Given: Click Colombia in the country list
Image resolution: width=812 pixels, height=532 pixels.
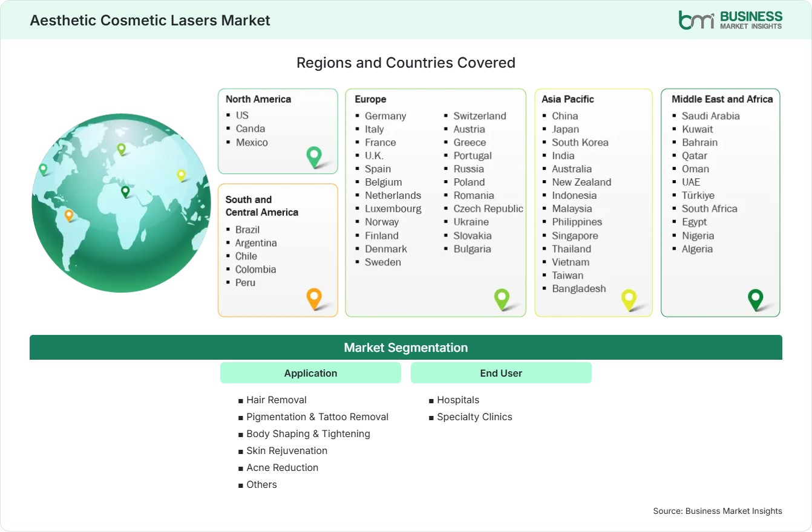Looking at the screenshot, I should point(255,269).
